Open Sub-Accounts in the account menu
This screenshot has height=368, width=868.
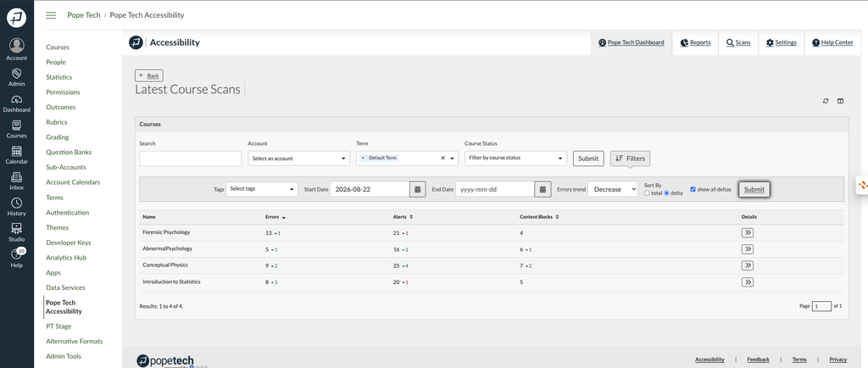(66, 167)
